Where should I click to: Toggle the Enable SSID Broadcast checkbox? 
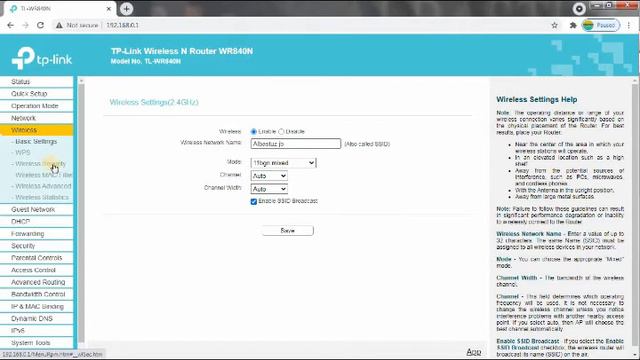click(x=254, y=202)
